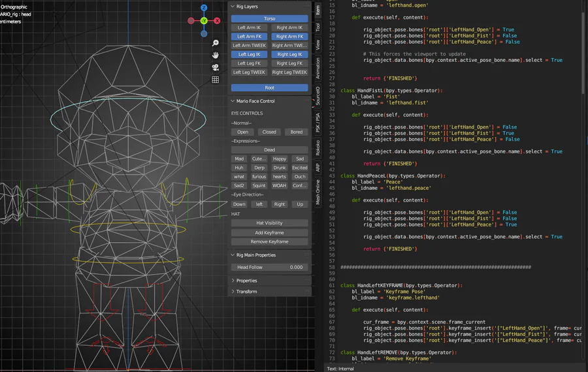Click the red X axis gizmo handle
588x372 pixels.
pos(217,21)
